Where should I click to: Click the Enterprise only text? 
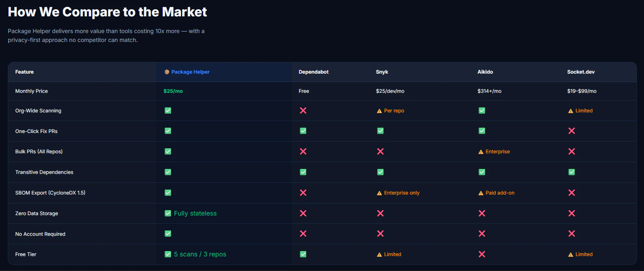402,193
